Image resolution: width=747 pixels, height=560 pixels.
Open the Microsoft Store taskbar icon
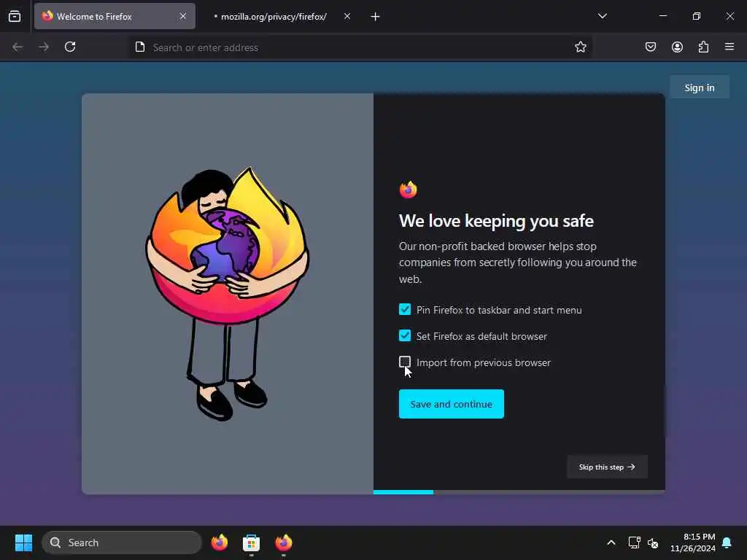point(251,542)
